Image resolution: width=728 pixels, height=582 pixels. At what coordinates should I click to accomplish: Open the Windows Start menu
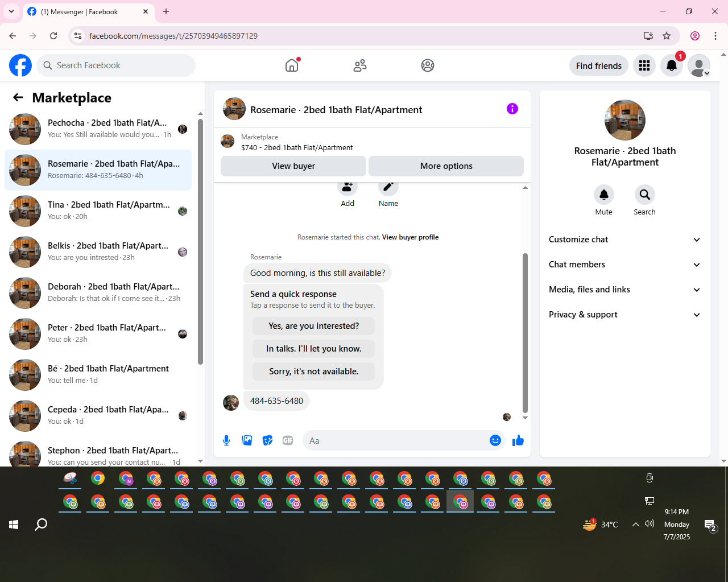[14, 525]
